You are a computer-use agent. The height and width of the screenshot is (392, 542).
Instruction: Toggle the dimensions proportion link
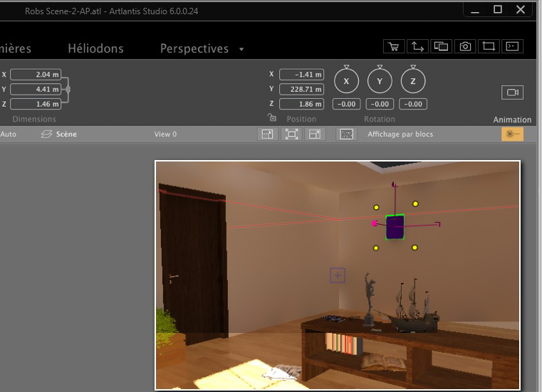click(x=68, y=89)
